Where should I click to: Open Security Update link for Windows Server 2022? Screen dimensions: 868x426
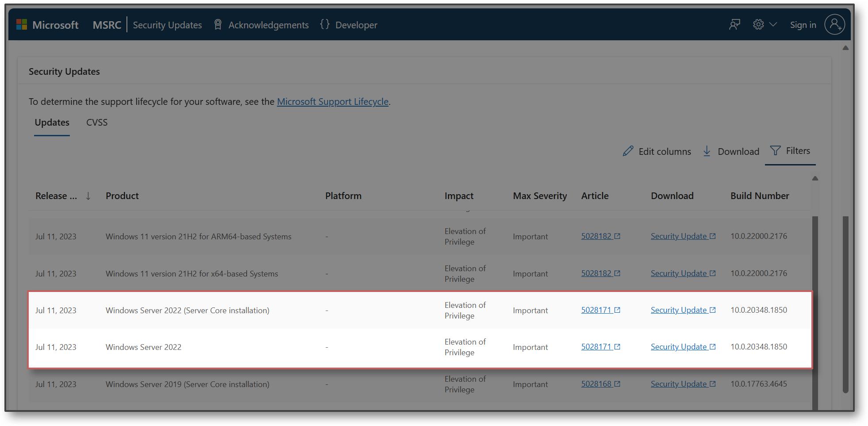coord(679,347)
